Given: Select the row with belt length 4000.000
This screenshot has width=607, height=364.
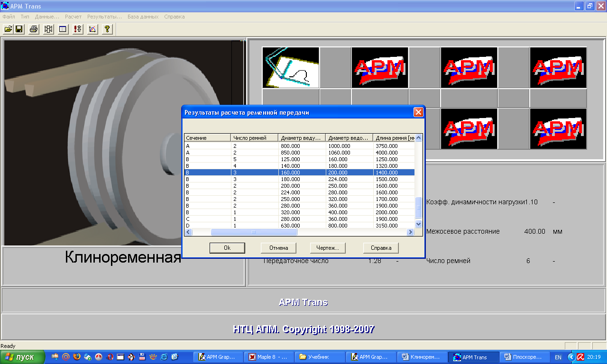Looking at the screenshot, I should [300, 153].
